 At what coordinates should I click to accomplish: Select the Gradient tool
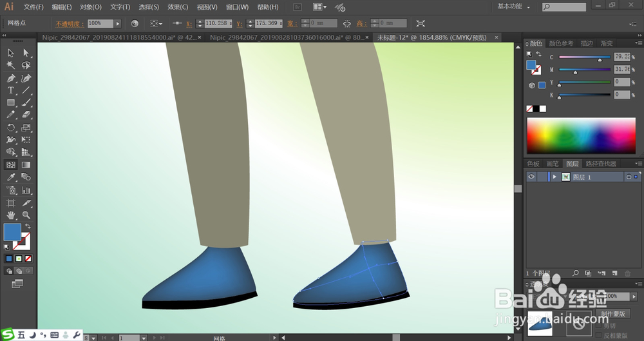[26, 164]
